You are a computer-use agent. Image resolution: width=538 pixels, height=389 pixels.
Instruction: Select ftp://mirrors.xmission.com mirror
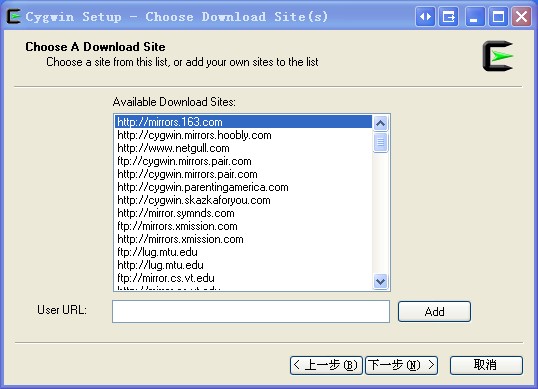click(x=243, y=226)
